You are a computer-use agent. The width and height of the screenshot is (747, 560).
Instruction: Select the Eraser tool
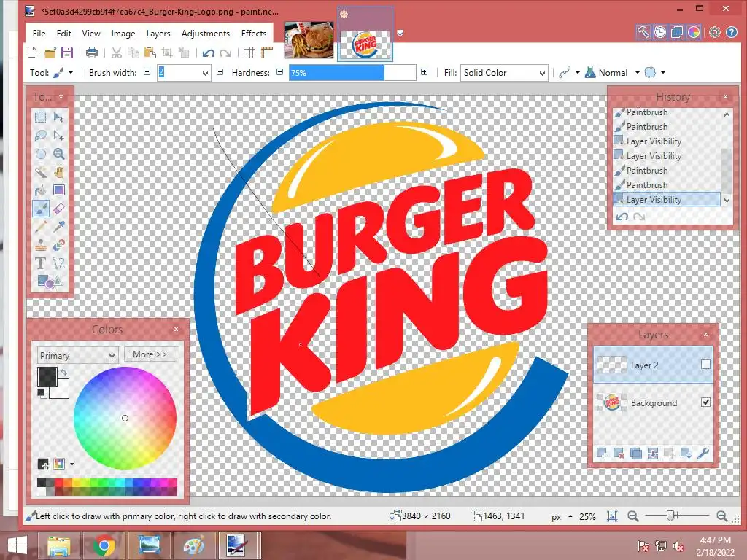58,208
